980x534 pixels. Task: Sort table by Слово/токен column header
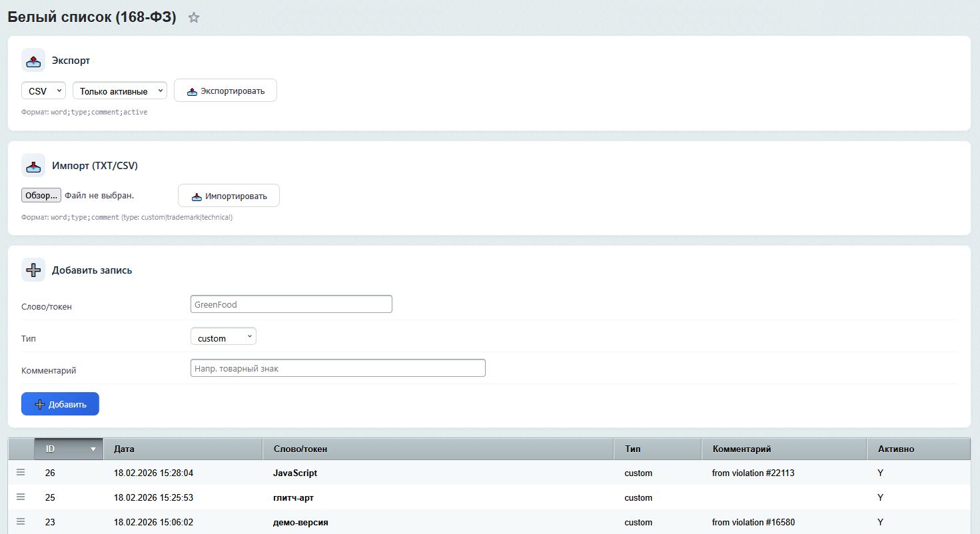437,449
